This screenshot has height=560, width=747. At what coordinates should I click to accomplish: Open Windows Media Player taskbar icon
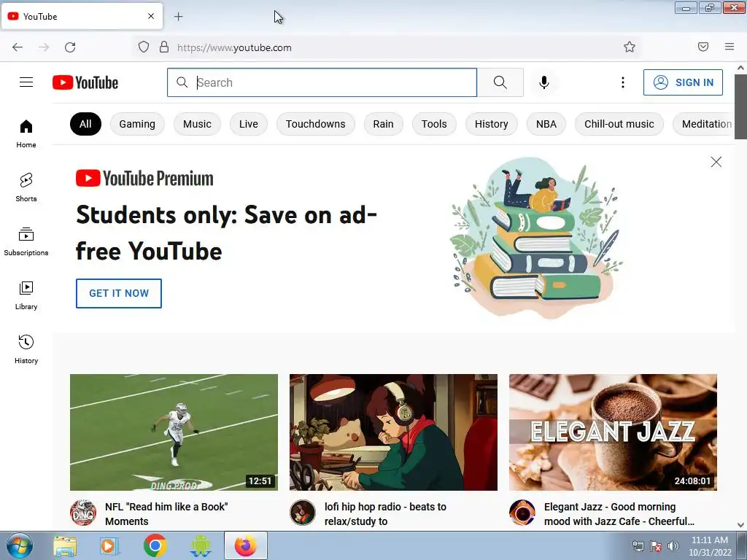[x=109, y=546]
